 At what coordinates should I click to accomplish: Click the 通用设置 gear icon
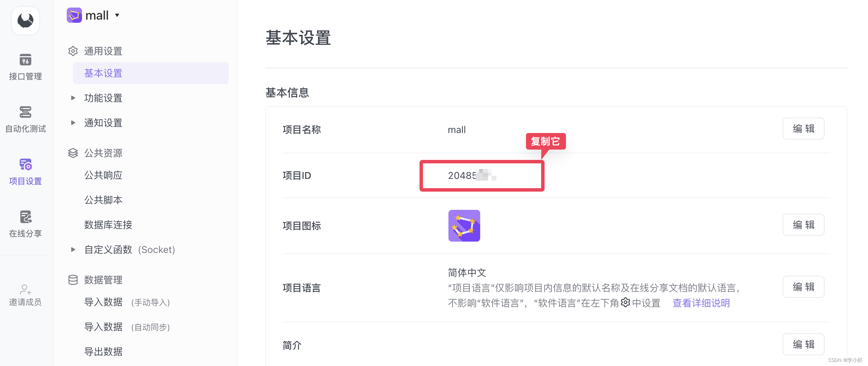73,51
